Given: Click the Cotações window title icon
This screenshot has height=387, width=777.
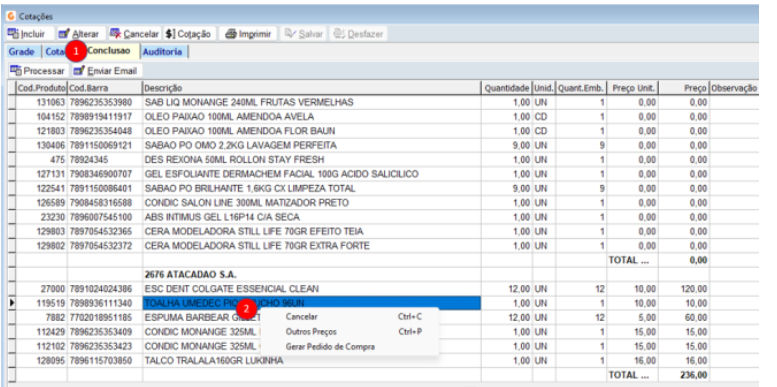Looking at the screenshot, I should [11, 16].
